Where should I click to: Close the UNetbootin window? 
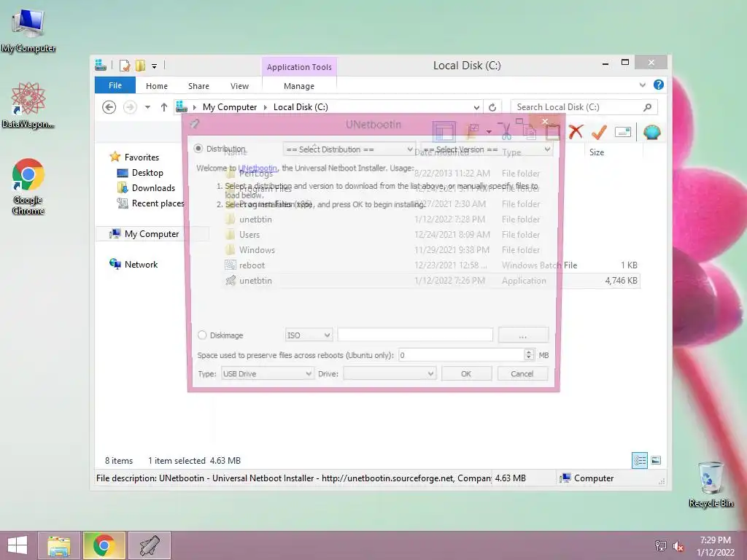pos(545,122)
